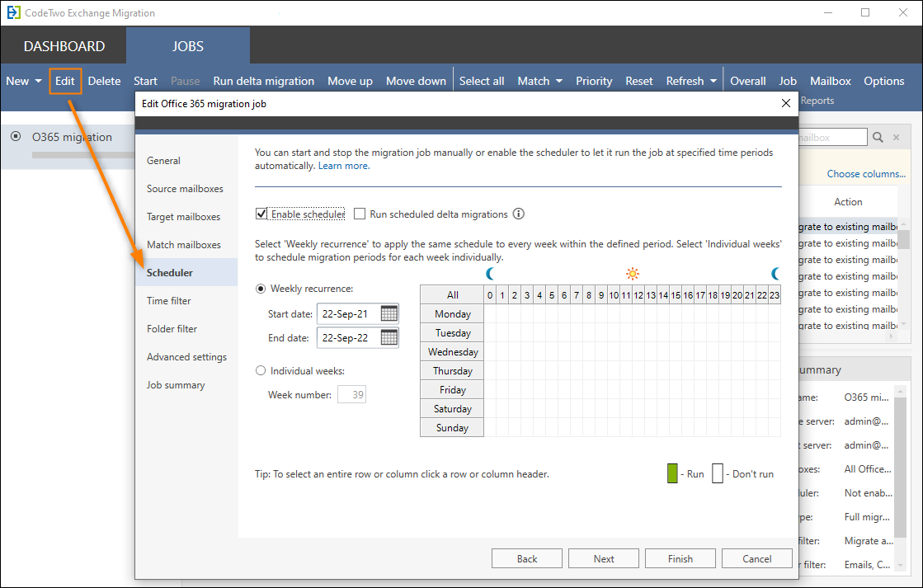Click the info icon beside delta migrations
This screenshot has width=923, height=588.
519,214
